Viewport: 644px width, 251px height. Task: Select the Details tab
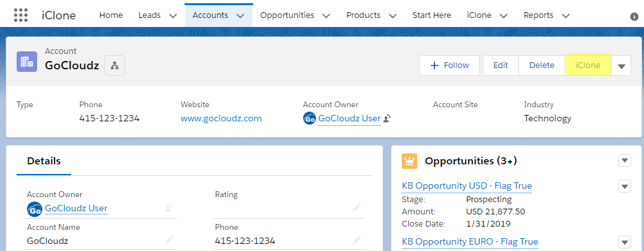pos(44,161)
